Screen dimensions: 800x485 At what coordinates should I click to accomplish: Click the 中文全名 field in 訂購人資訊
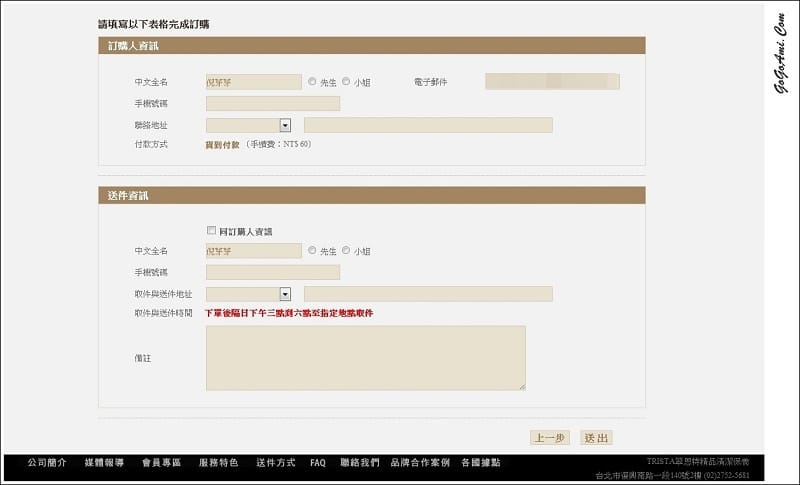point(254,82)
